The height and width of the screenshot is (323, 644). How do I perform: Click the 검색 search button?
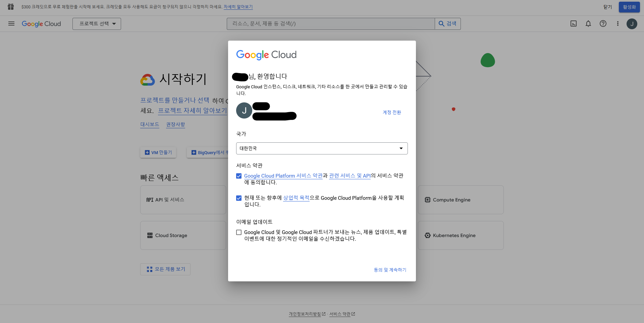click(x=448, y=24)
